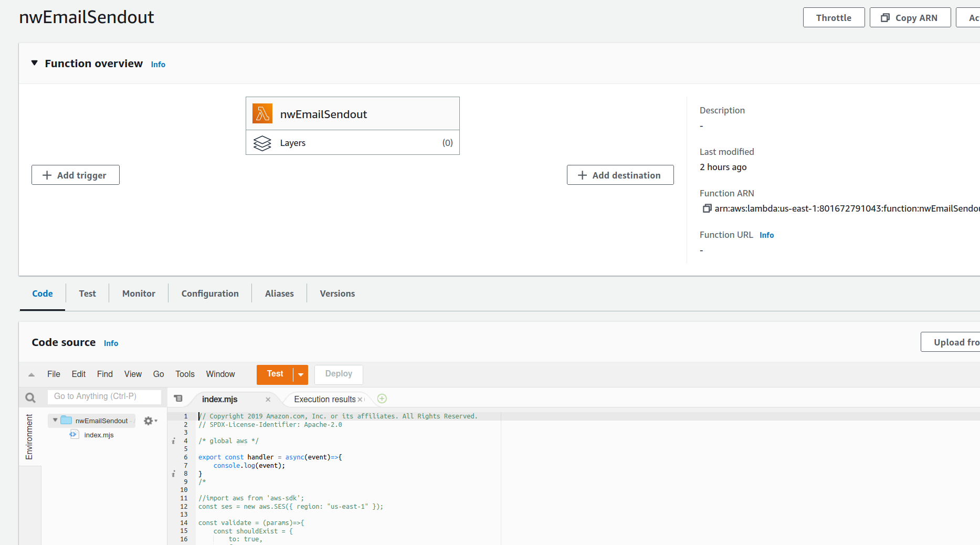Open the Edit menu
The width and height of the screenshot is (980, 545).
[79, 374]
